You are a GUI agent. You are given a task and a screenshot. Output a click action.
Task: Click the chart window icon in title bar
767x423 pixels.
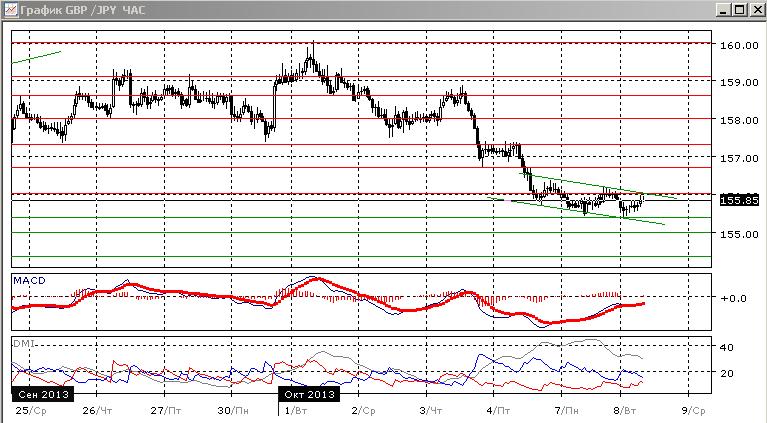(10, 9)
